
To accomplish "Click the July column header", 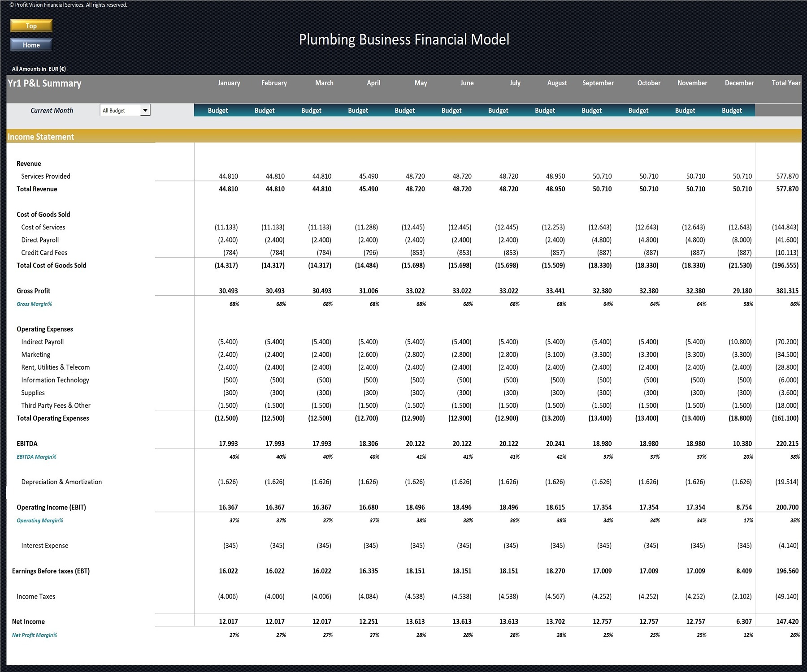I will point(515,83).
